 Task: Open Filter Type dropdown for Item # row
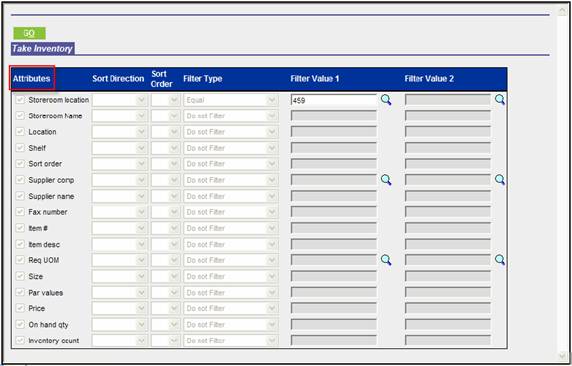(231, 228)
